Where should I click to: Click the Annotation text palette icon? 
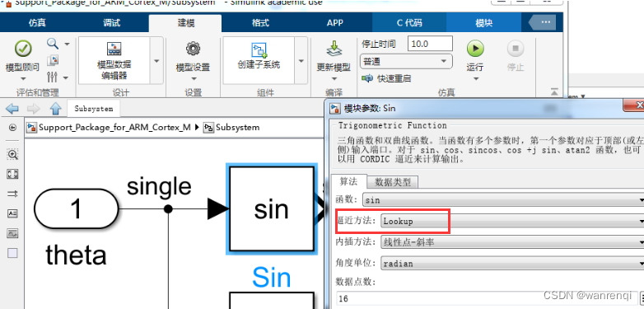12,213
